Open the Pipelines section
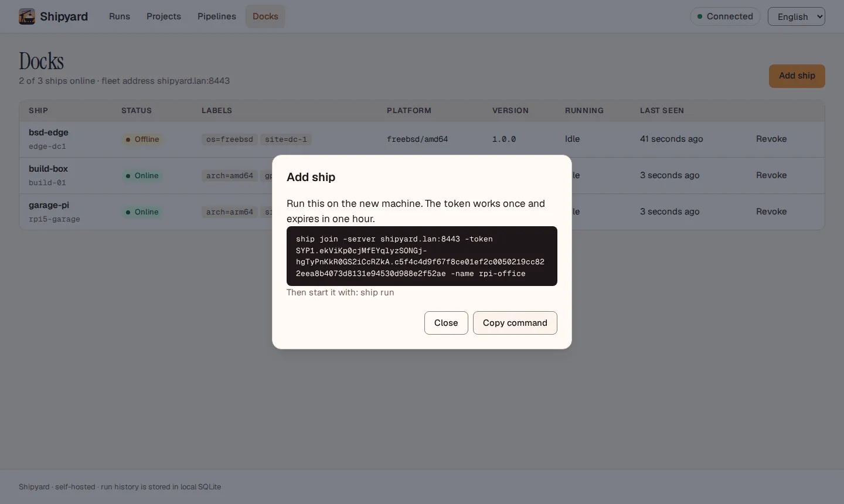Screen dimensions: 844x504 217,16
